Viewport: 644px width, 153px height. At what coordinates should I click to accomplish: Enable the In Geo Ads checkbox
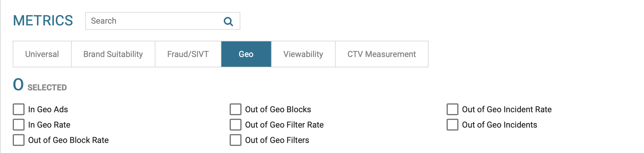[19, 109]
